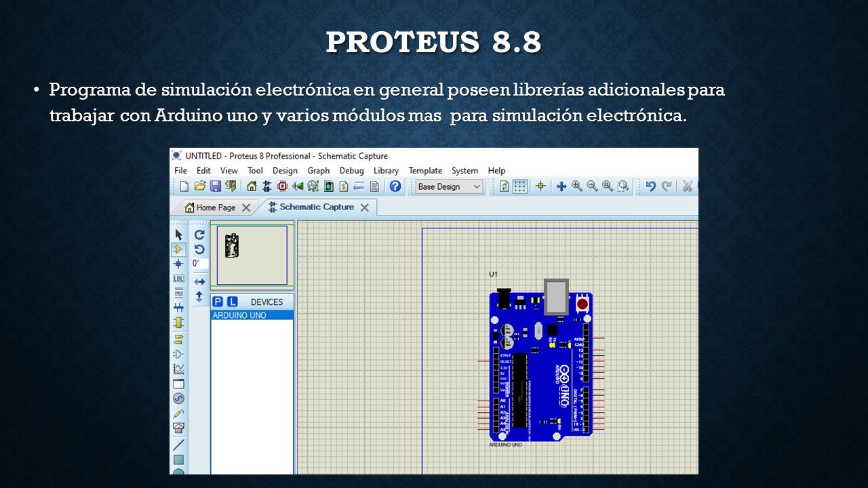Click the Redraw Display icon
This screenshot has height=488, width=868.
click(505, 186)
